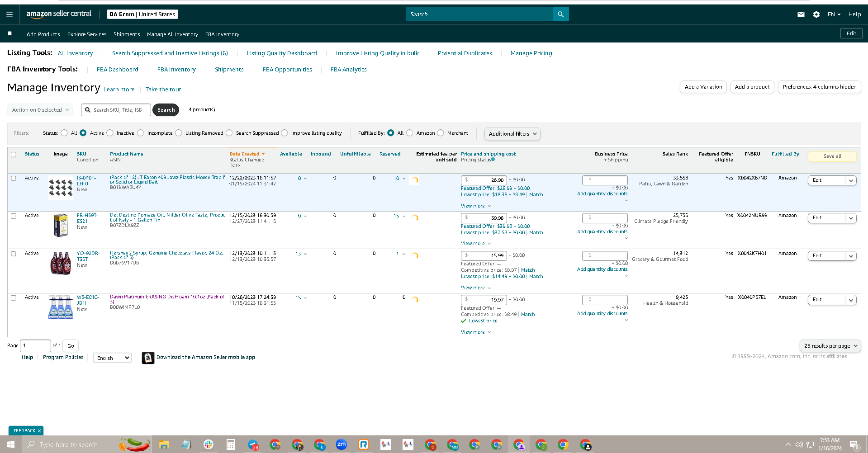Screen dimensions: 868x453
Task: Click the Date Created sort arrow
Action: tap(263, 154)
